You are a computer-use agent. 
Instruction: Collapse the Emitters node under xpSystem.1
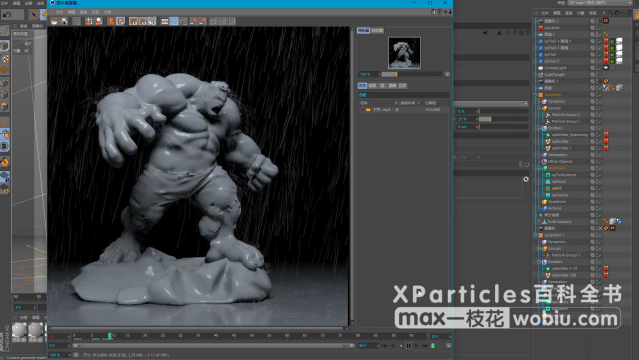coord(539,262)
